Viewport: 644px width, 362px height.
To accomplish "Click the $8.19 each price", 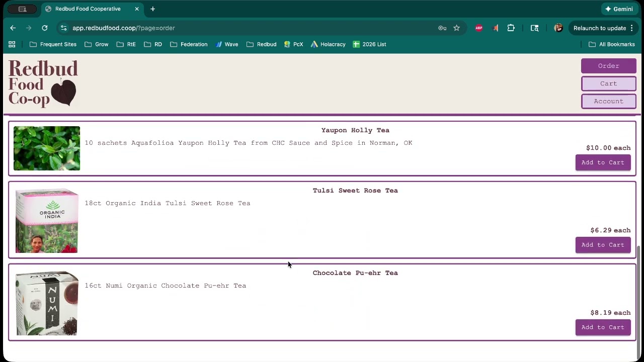I will 610,313.
